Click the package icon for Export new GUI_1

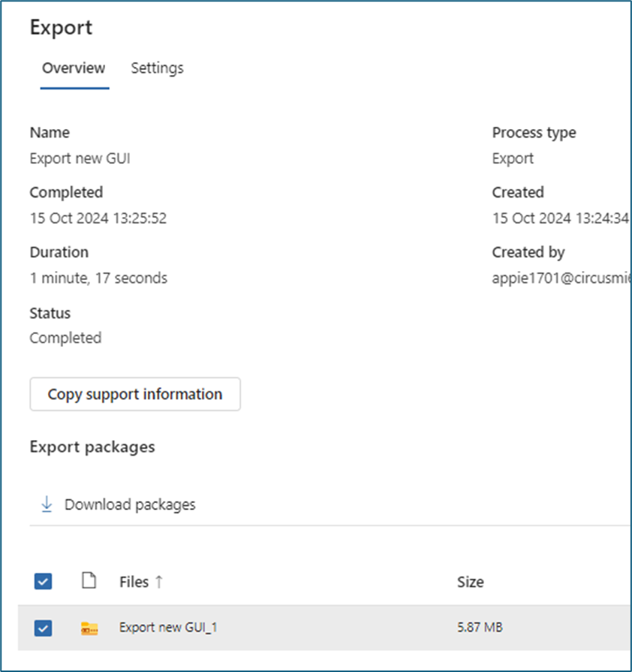(89, 628)
